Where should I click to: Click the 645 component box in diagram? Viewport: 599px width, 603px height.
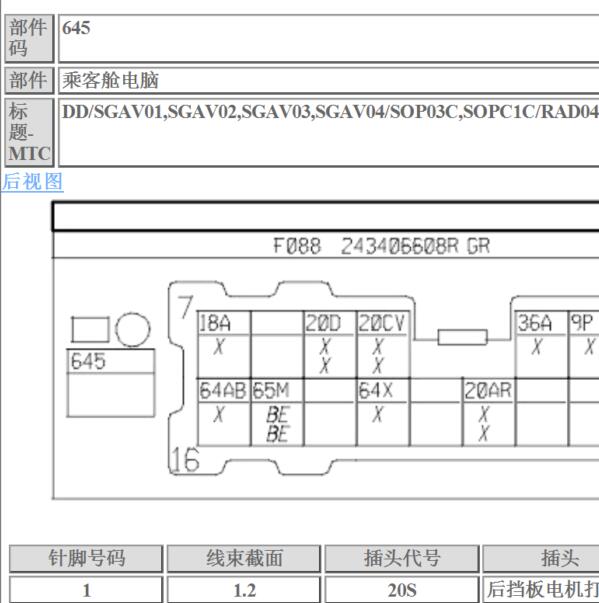coord(111,383)
